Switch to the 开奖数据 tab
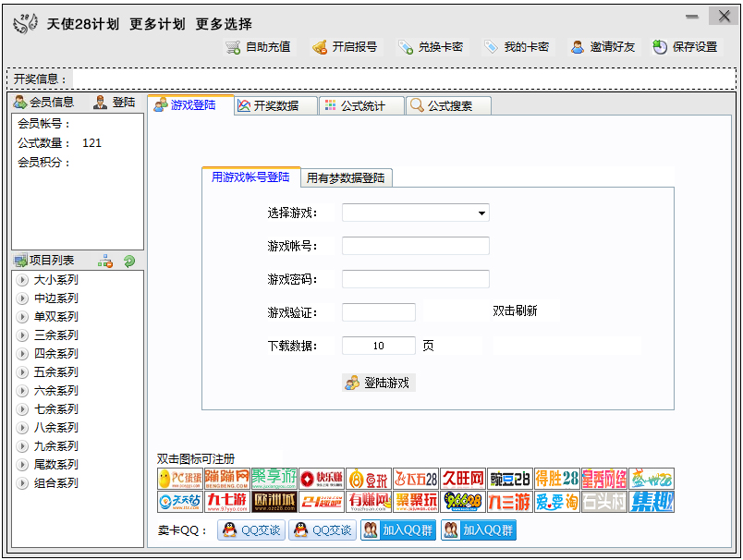Image resolution: width=743 pixels, height=560 pixels. pyautogui.click(x=275, y=106)
